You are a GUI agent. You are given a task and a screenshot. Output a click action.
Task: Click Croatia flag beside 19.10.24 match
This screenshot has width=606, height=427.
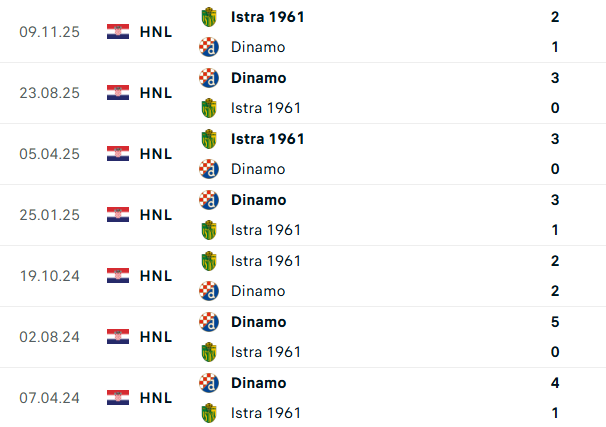[118, 275]
